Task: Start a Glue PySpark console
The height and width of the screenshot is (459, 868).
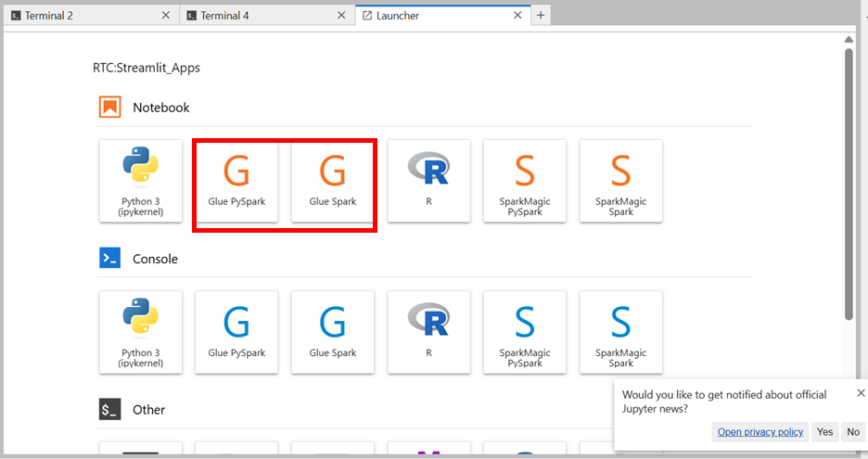Action: 236,332
